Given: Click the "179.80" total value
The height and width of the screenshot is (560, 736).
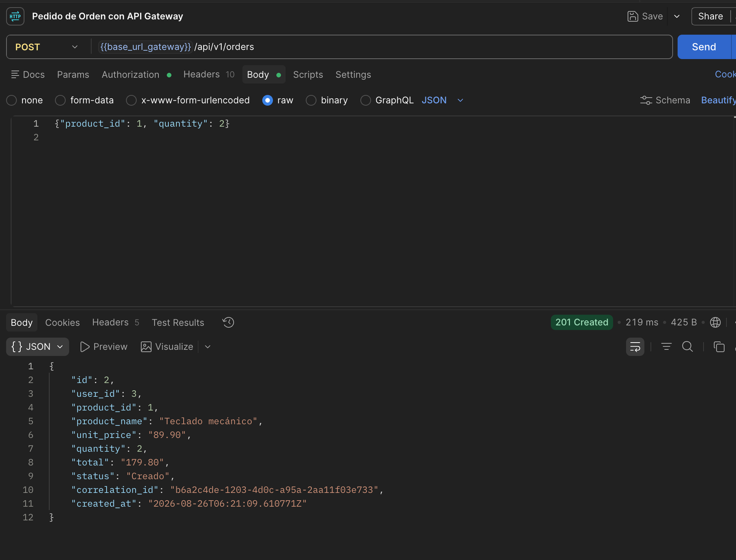Looking at the screenshot, I should point(142,463).
